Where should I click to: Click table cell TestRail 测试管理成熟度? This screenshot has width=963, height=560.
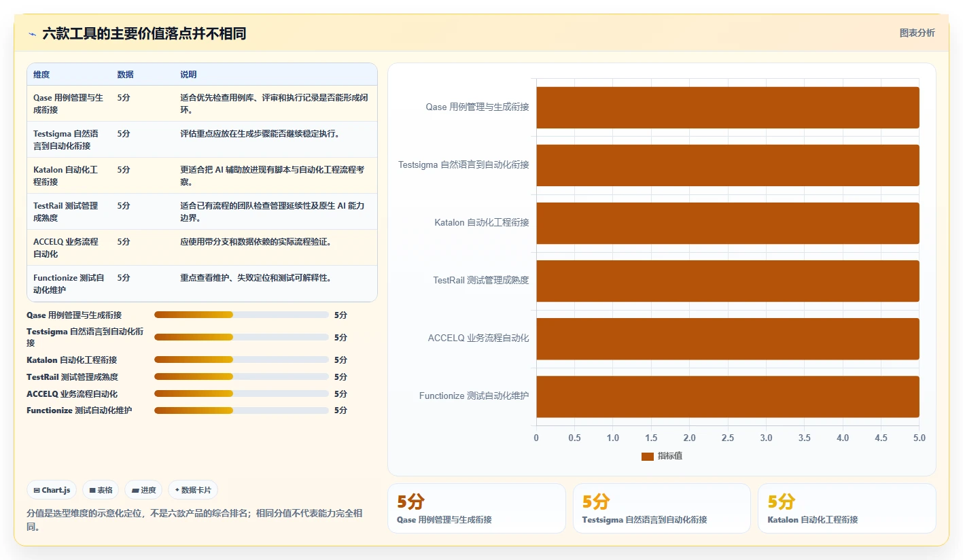coord(66,211)
